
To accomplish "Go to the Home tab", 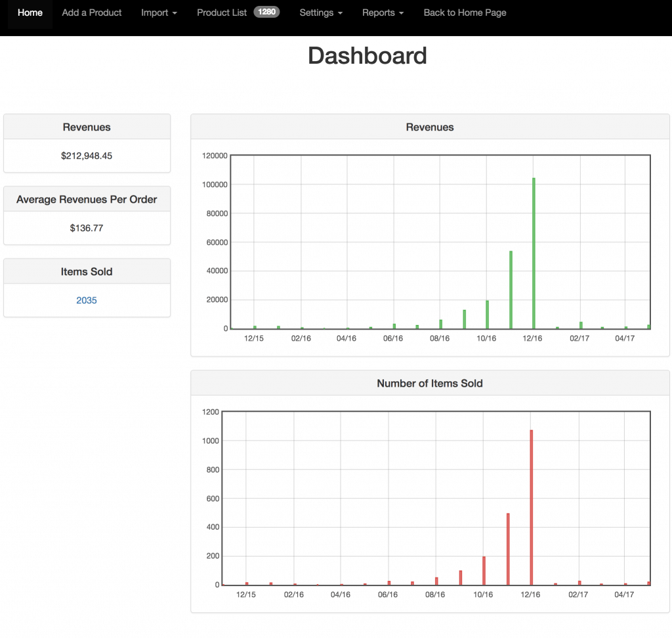I will pos(30,12).
